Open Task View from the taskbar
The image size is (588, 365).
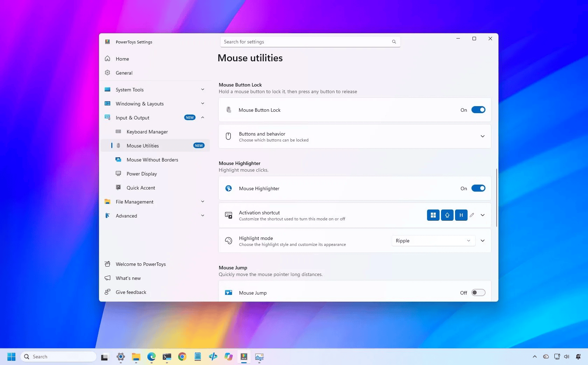click(104, 357)
